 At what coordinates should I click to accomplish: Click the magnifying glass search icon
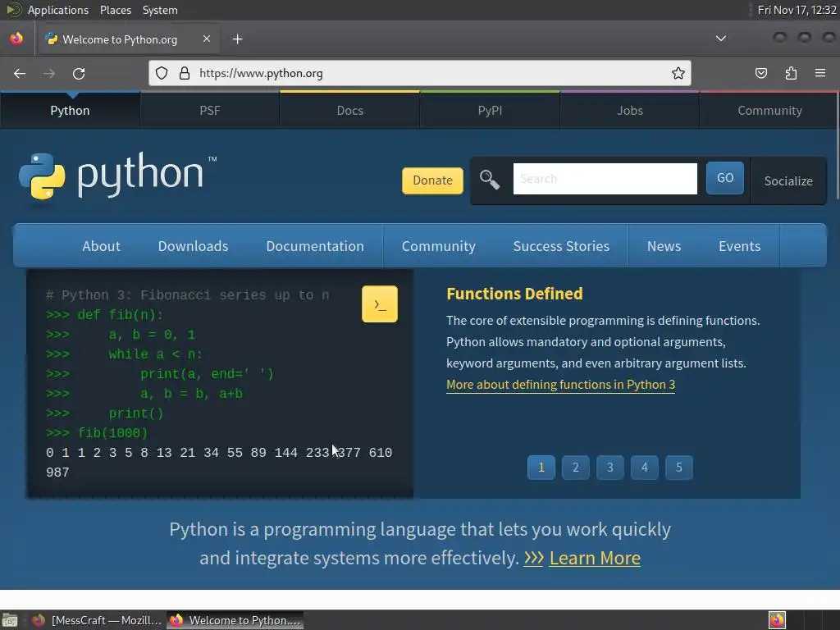click(x=489, y=180)
